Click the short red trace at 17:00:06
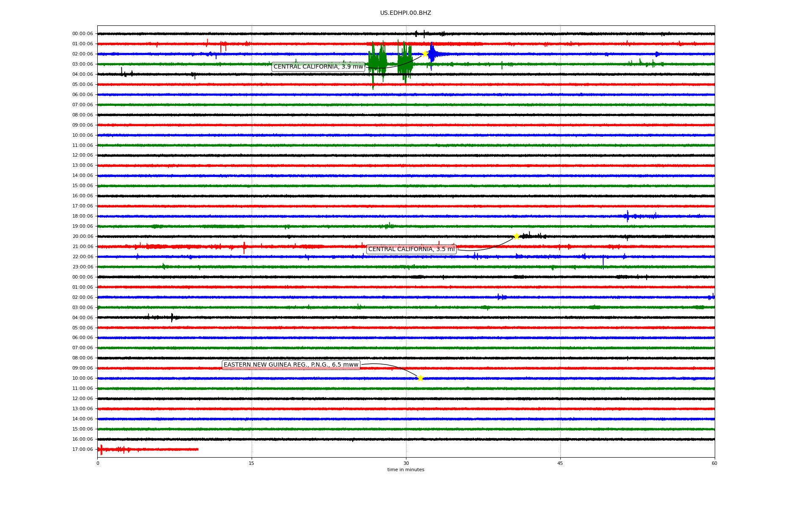The image size is (812, 508). (x=148, y=449)
